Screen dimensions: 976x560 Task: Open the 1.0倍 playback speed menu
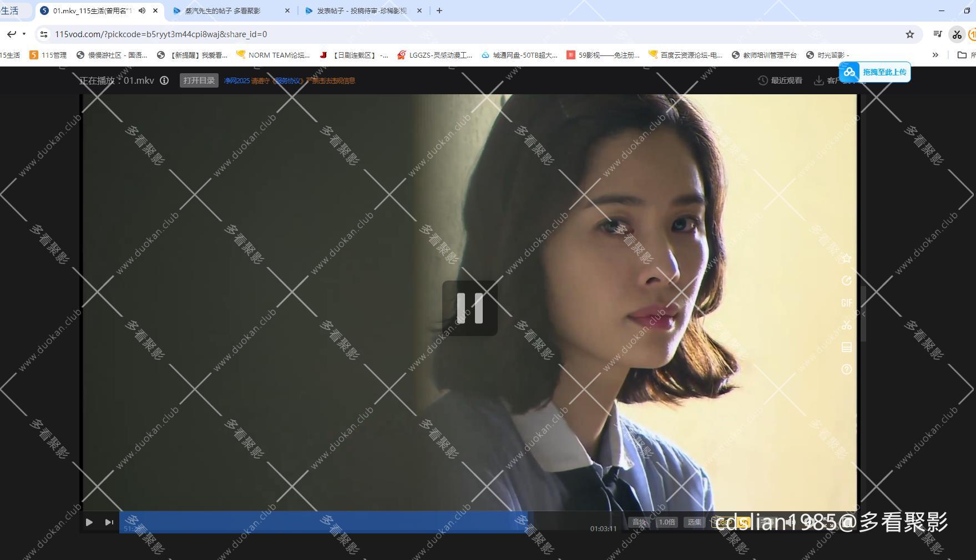coord(666,522)
